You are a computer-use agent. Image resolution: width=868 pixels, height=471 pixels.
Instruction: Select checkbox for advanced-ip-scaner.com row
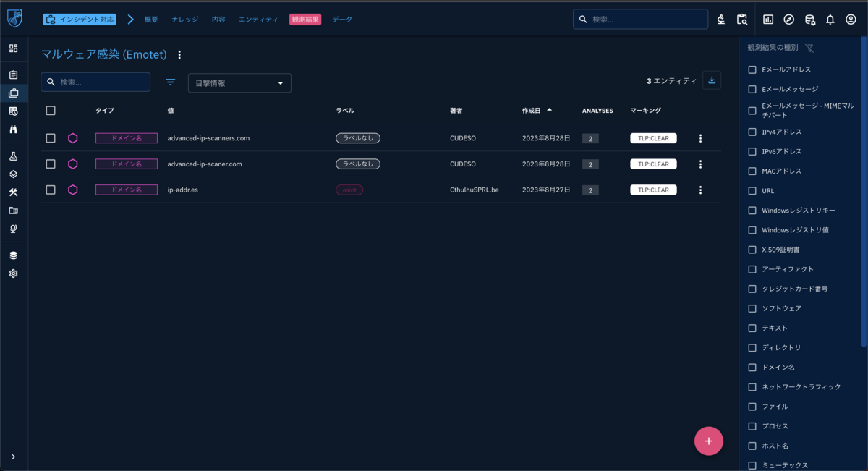pyautogui.click(x=51, y=164)
